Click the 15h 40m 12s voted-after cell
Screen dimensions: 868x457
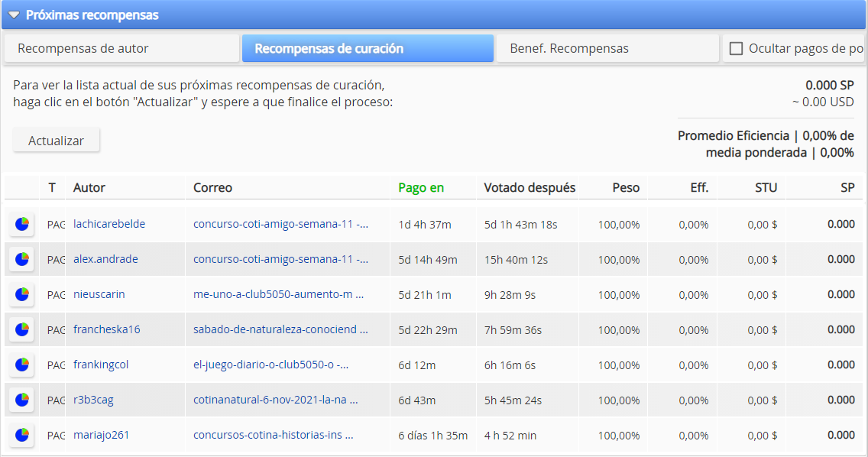click(516, 260)
